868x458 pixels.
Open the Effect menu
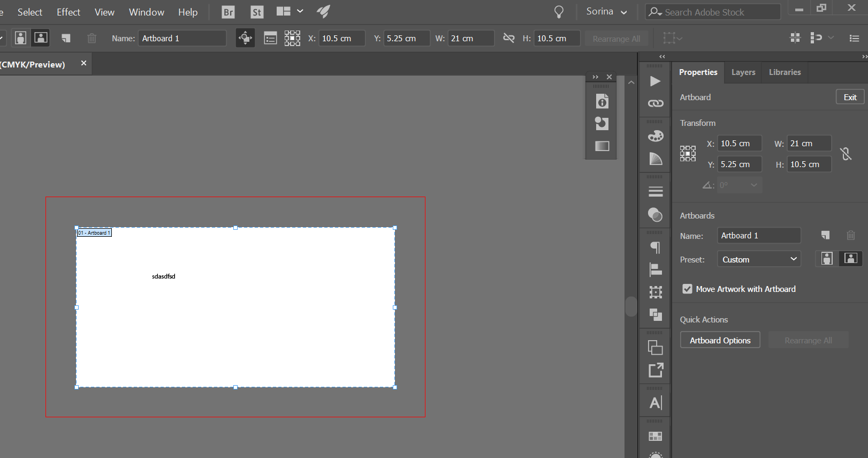[x=68, y=12]
